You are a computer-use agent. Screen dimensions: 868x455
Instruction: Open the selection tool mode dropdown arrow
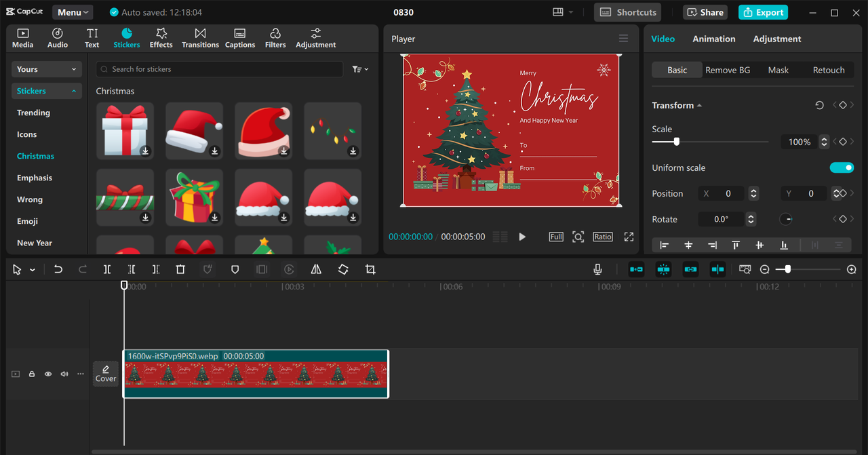(x=33, y=270)
